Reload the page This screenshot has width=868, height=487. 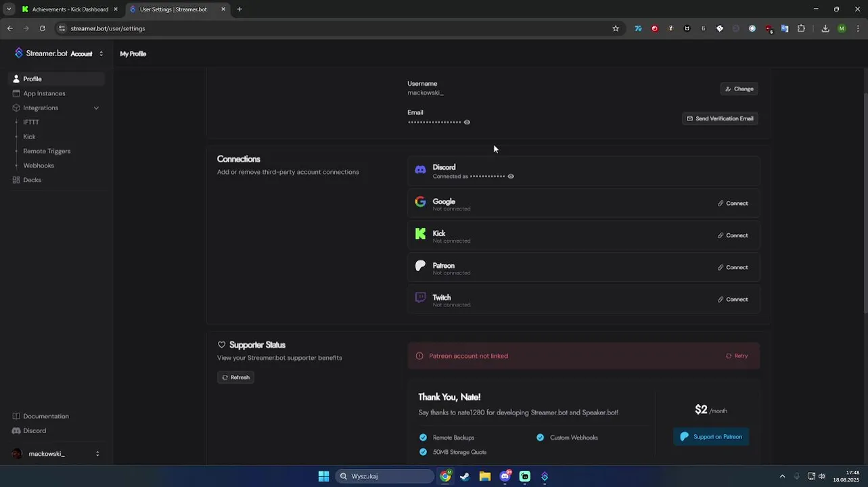click(x=42, y=28)
